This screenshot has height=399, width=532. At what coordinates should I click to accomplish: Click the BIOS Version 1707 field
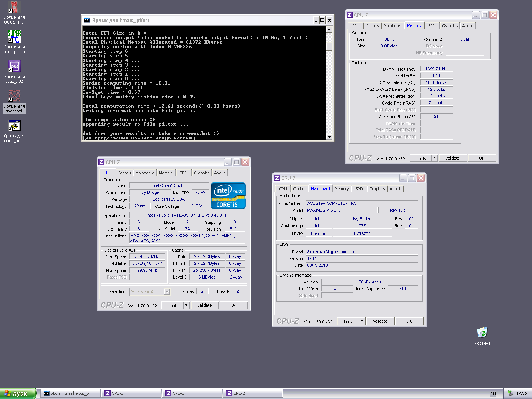pyautogui.click(x=362, y=258)
